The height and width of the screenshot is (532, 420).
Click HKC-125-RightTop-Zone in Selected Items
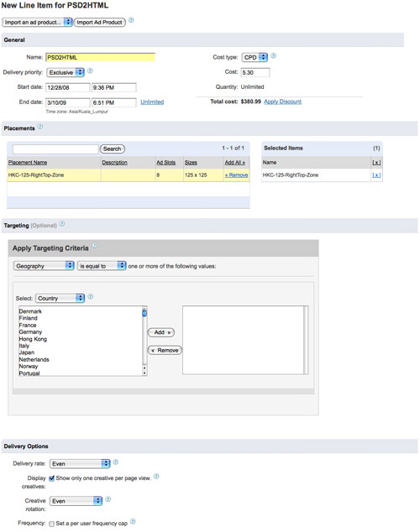[x=291, y=175]
